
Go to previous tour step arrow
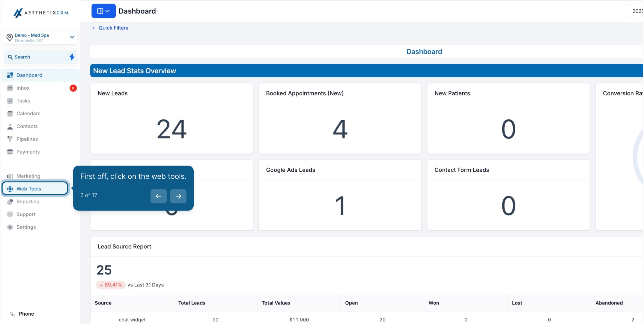click(x=159, y=196)
